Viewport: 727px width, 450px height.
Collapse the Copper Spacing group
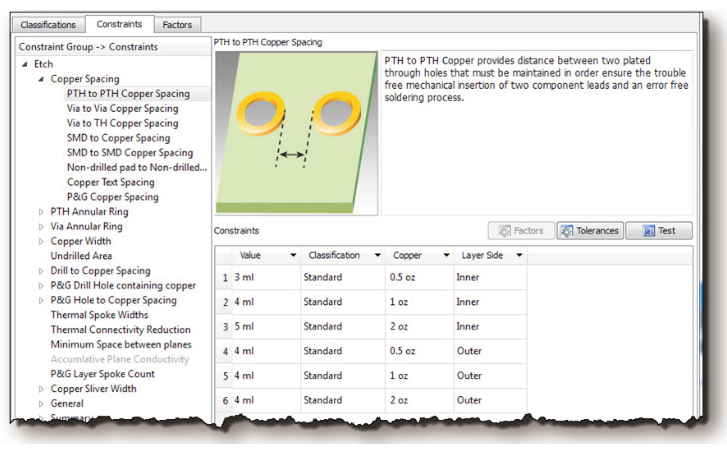41,79
